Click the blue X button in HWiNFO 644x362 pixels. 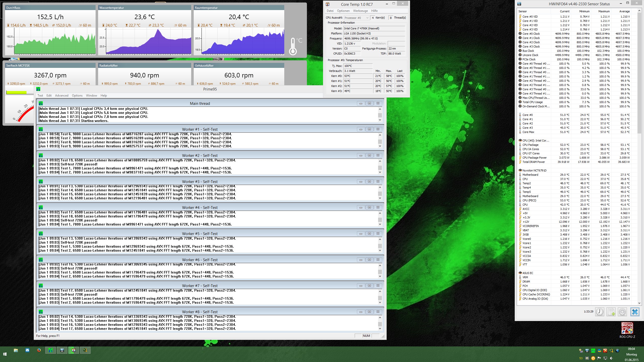tap(635, 312)
